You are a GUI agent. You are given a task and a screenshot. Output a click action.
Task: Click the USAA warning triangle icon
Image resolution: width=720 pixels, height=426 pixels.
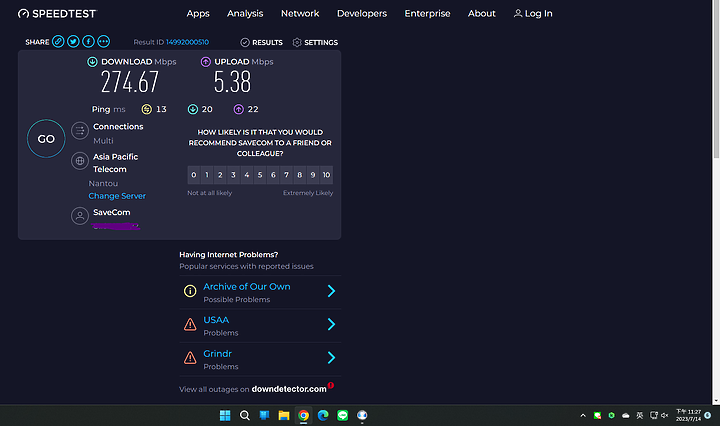[x=190, y=325]
